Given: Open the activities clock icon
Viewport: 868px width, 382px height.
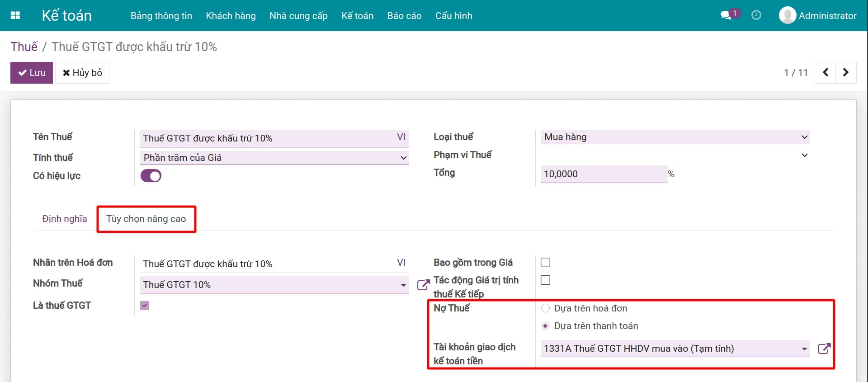Looking at the screenshot, I should (x=756, y=15).
